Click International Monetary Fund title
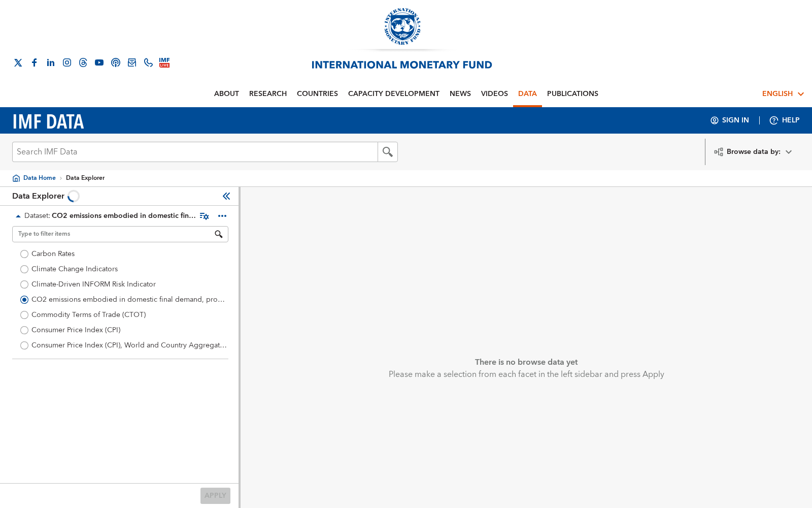This screenshot has height=508, width=812. pyautogui.click(x=402, y=65)
